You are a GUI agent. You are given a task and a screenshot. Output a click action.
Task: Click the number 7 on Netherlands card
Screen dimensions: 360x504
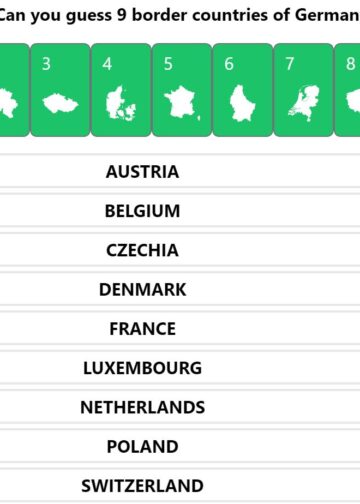pos(290,64)
